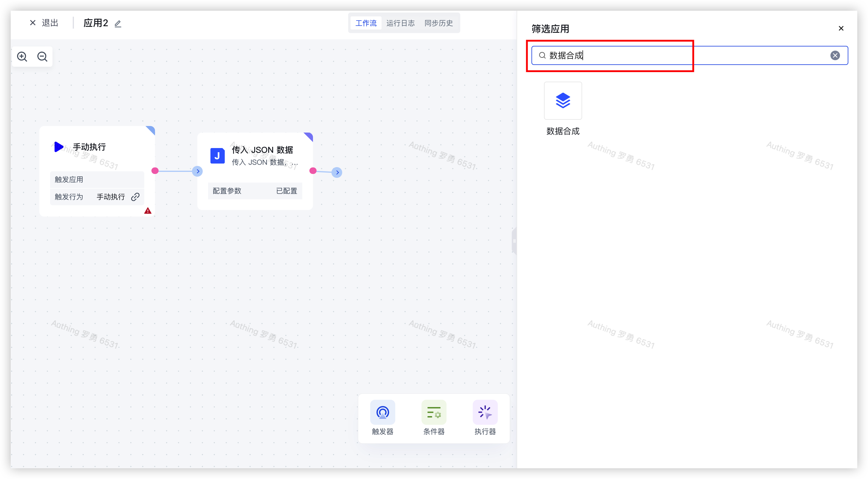This screenshot has height=479, width=868.
Task: Click the arrow connector entering JSON node
Action: (197, 171)
